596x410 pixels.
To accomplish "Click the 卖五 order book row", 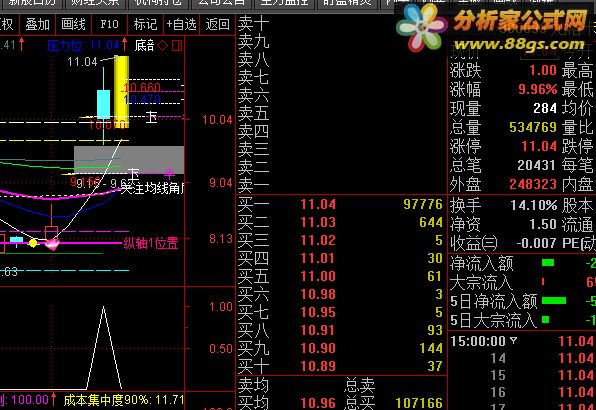I will (341, 113).
